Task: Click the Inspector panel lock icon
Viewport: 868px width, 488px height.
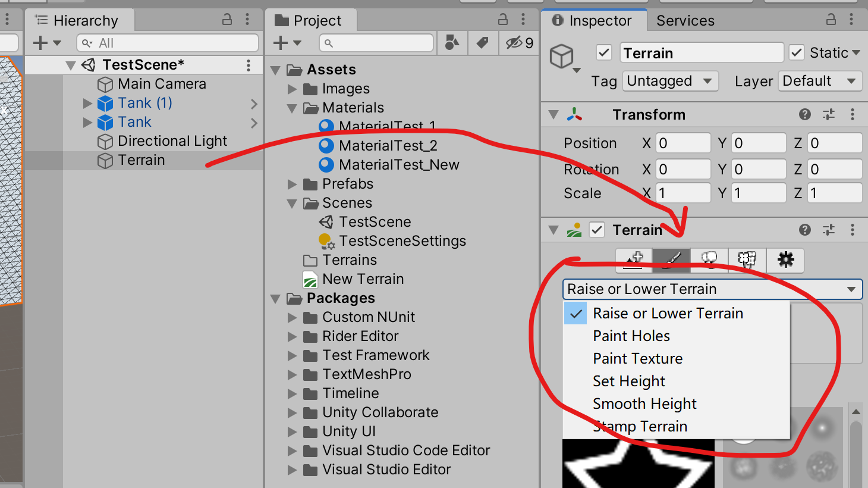Action: 831,20
